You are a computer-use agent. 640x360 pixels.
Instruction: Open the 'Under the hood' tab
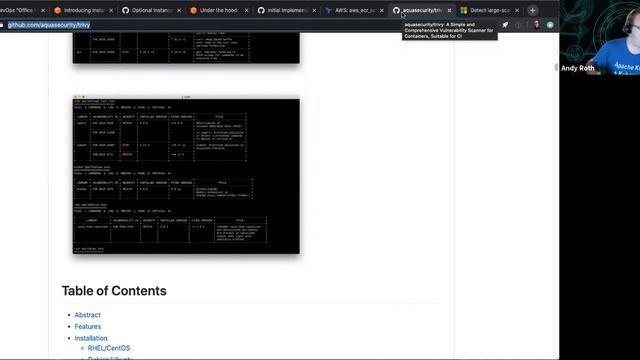[x=218, y=10]
